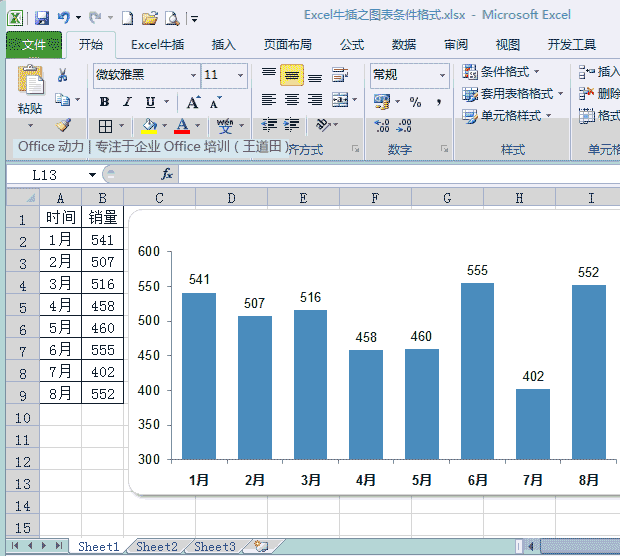
Task: Click the Save icon in quick access toolbar
Action: point(41,18)
